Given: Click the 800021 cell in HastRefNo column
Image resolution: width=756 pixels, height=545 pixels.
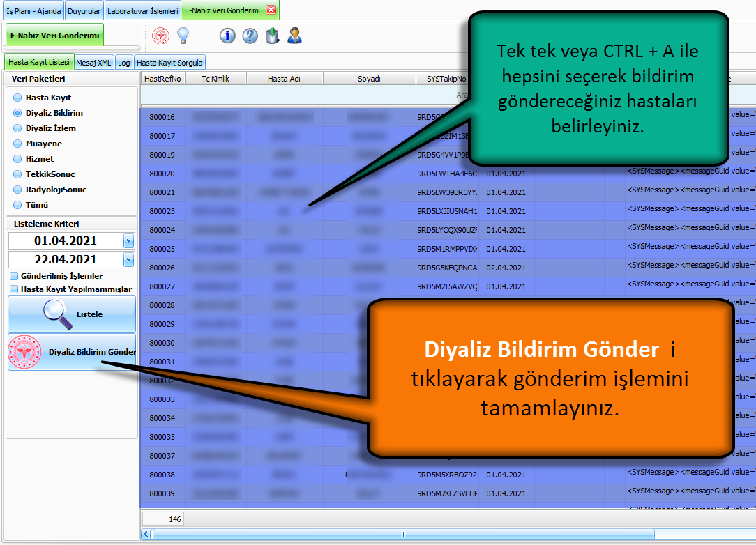Looking at the screenshot, I should [x=162, y=192].
